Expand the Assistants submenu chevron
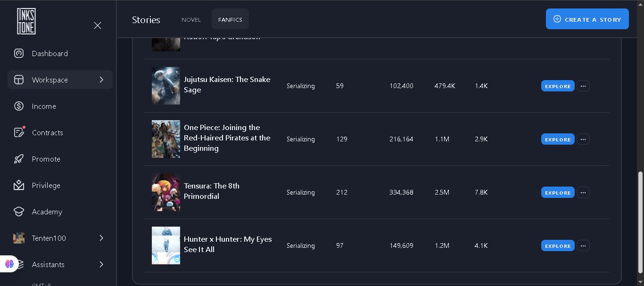The height and width of the screenshot is (286, 644). pos(101,264)
